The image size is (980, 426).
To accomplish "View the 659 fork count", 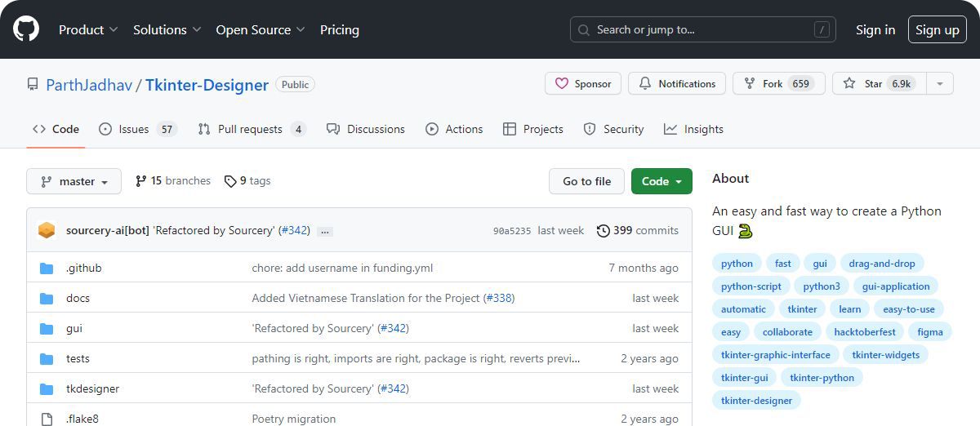I will click(x=801, y=83).
